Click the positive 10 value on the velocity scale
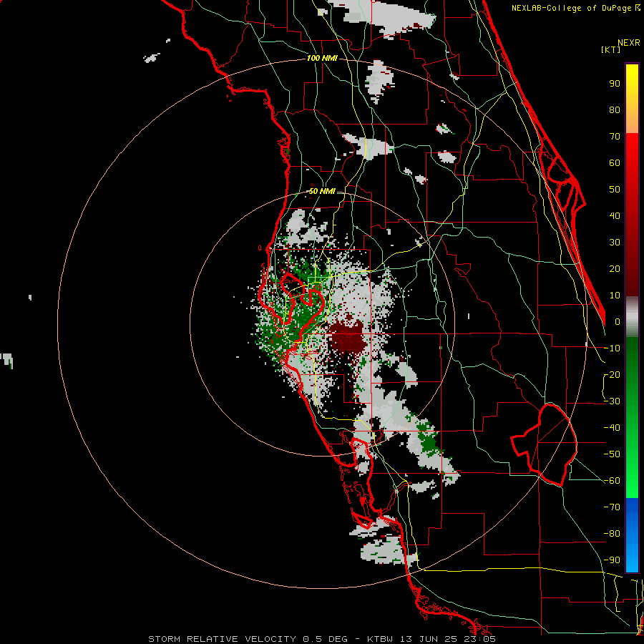 (x=615, y=296)
